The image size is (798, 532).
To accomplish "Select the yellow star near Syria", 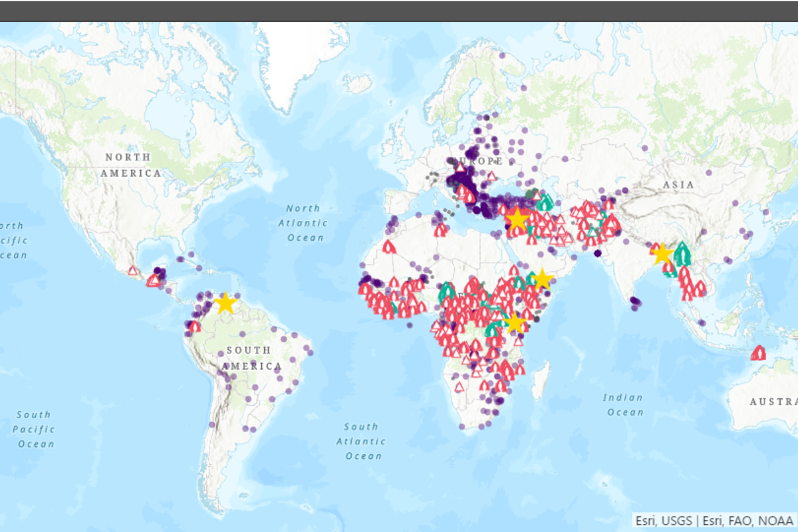I will point(517,218).
